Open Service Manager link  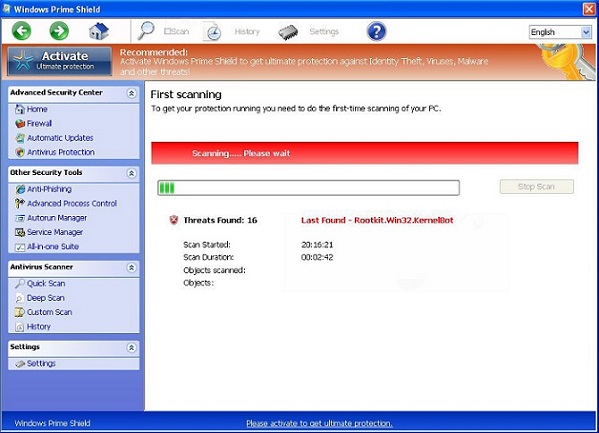55,232
